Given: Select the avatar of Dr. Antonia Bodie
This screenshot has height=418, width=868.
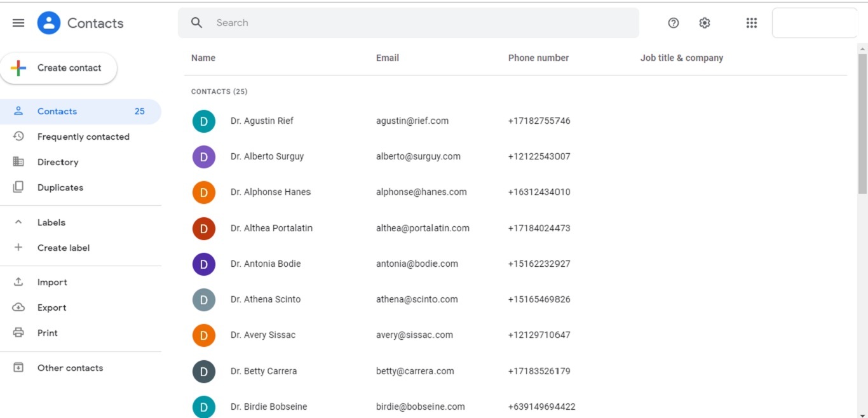Looking at the screenshot, I should (204, 264).
